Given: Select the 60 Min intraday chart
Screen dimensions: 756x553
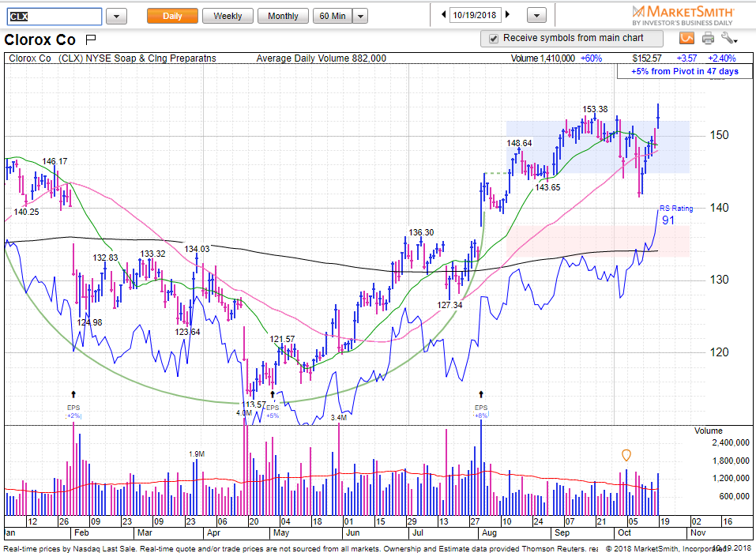Looking at the screenshot, I should [333, 16].
